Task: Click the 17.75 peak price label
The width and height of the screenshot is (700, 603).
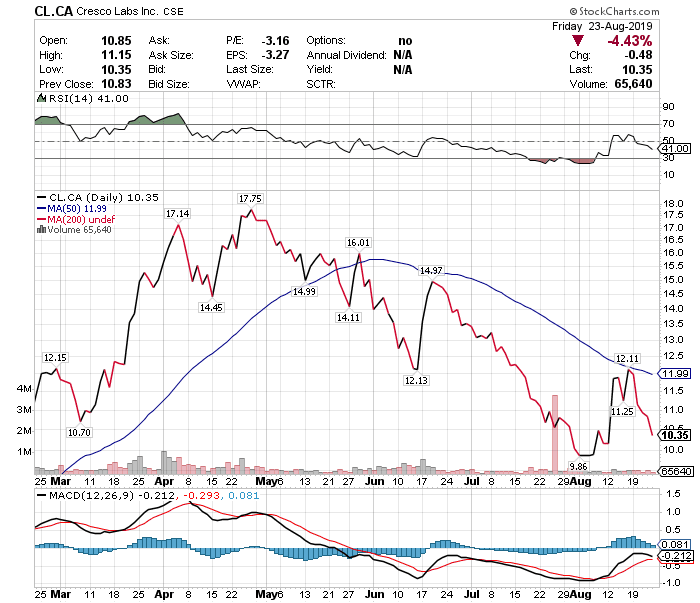Action: pos(250,199)
